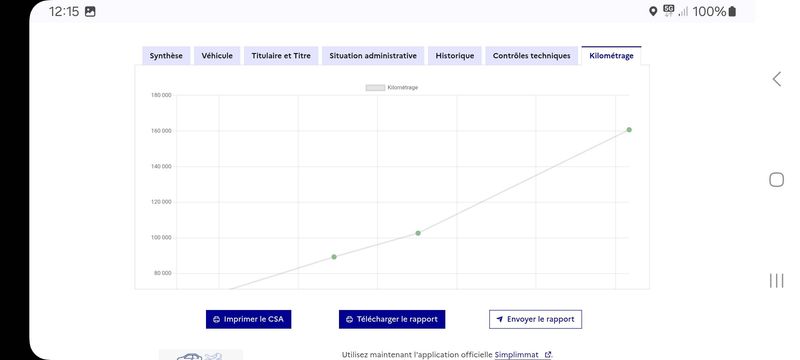Select the Titulaire et Titre tab
This screenshot has width=800, height=360.
[281, 56]
